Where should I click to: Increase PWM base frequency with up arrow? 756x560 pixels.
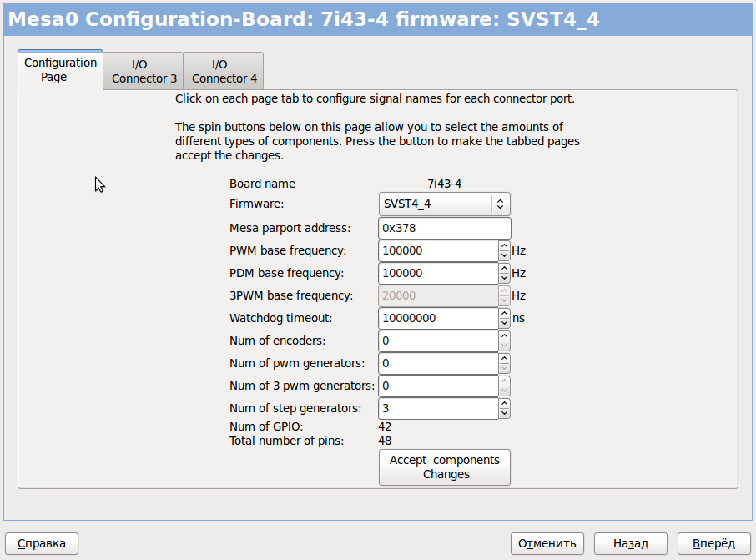[x=504, y=245]
